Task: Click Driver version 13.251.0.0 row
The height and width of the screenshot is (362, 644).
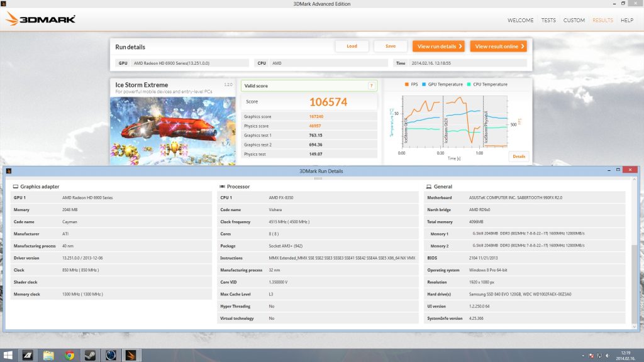Action: tap(111, 258)
